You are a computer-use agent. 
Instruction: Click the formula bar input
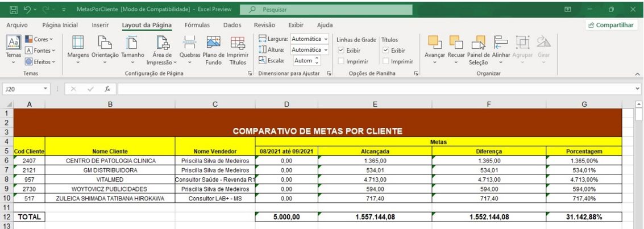click(x=375, y=89)
